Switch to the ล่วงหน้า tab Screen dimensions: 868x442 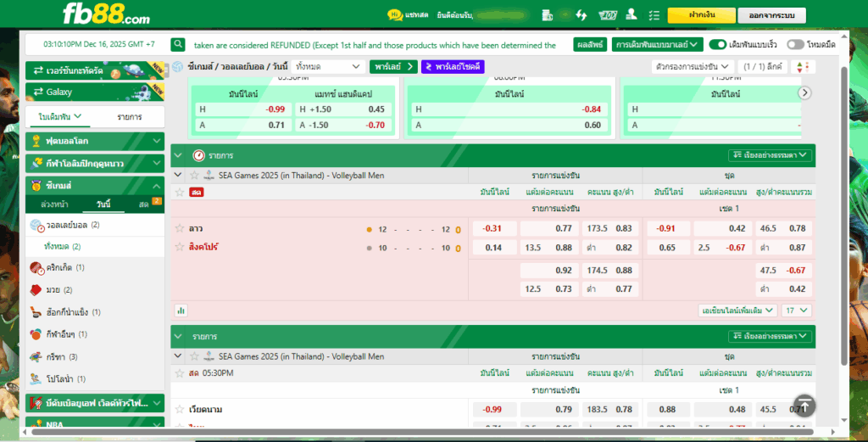54,204
